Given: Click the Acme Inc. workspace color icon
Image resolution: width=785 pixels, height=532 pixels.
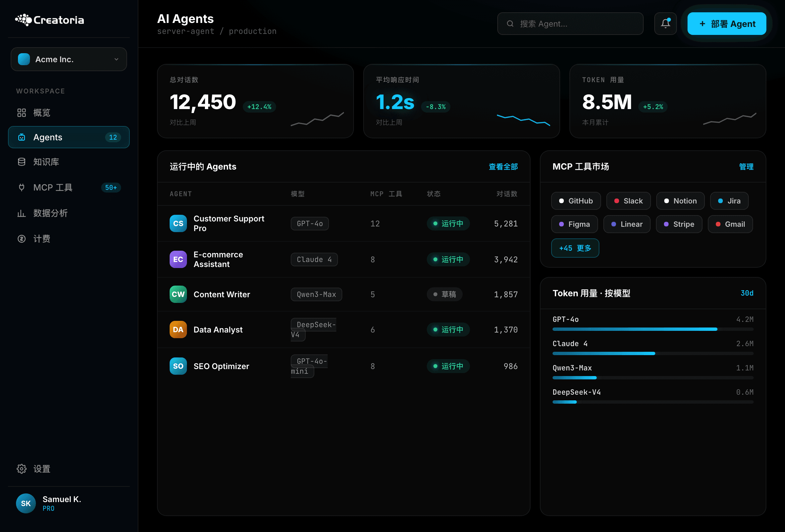Looking at the screenshot, I should coord(24,60).
